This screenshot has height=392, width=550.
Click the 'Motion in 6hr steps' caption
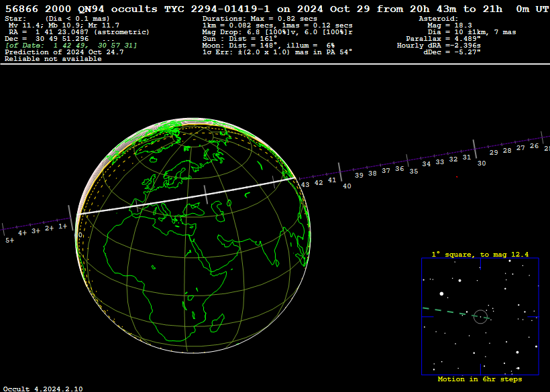click(x=480, y=379)
